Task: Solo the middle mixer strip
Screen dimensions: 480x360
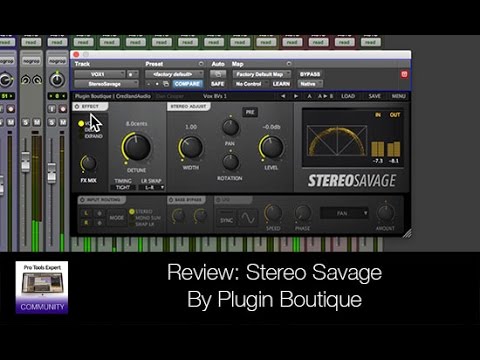Action: [26, 122]
